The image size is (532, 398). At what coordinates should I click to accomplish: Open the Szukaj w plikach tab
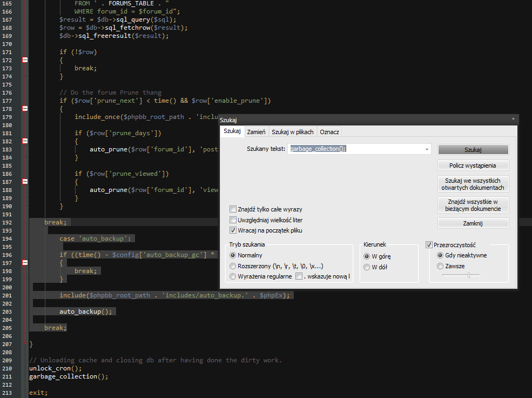pos(292,132)
